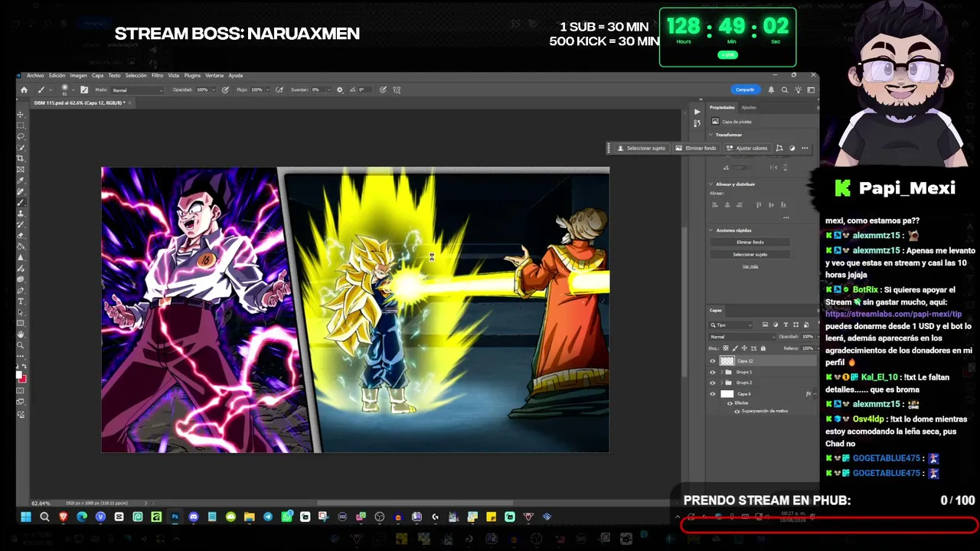980x551 pixels.
Task: Collapse the Transformar section
Action: click(x=710, y=135)
